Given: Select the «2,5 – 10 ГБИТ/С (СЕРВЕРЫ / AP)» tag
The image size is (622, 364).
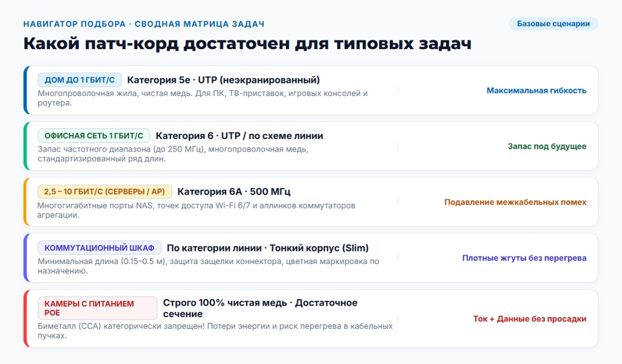Looking at the screenshot, I should (x=105, y=192).
